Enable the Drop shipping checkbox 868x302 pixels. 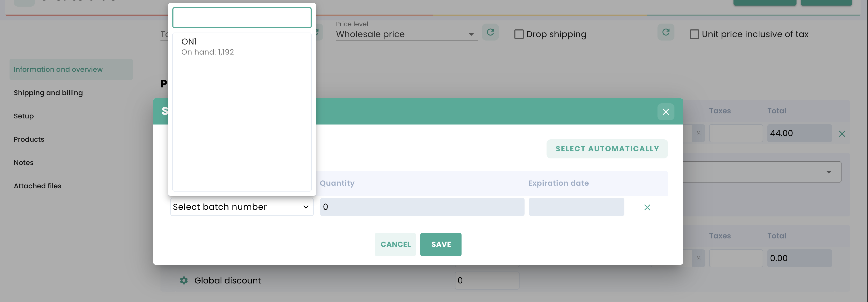coord(519,34)
